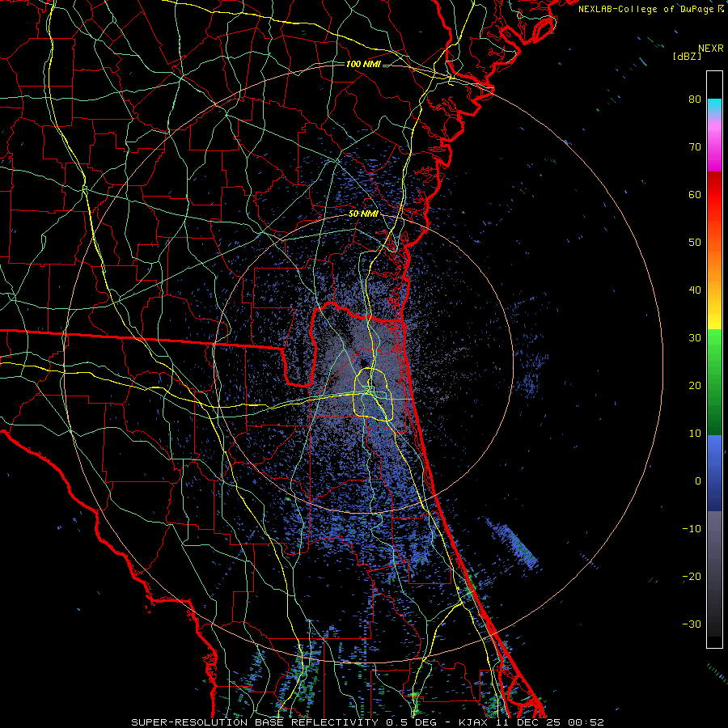Click the magenta-pink segment of the color bar
Screen dimensions: 728x728
pos(714,144)
